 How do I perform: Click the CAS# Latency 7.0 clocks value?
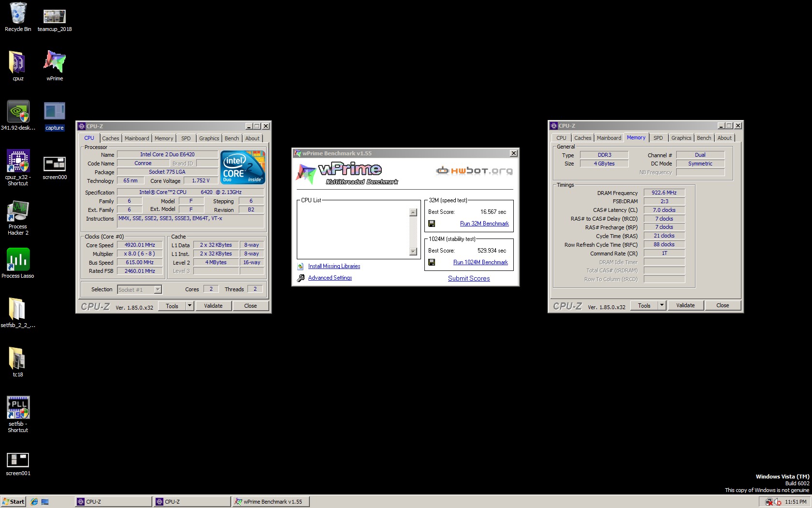pos(664,210)
